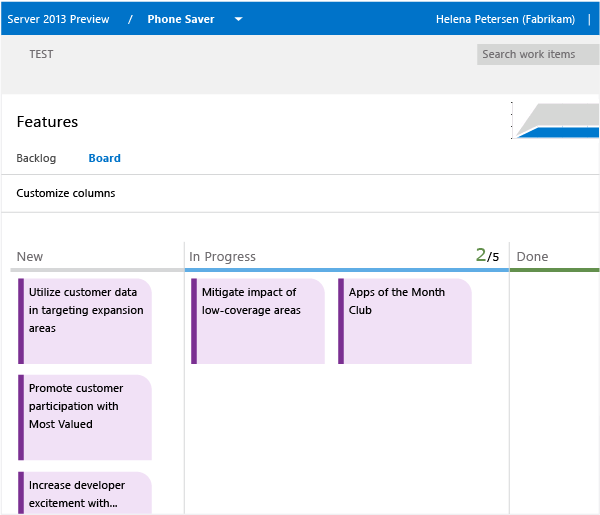
Task: Select the Promote customer participation card
Action: [86, 416]
